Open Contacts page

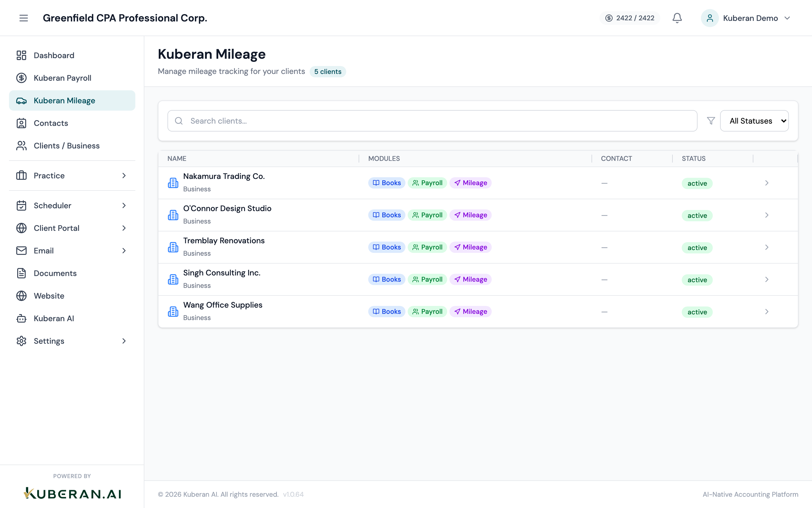[72, 123]
